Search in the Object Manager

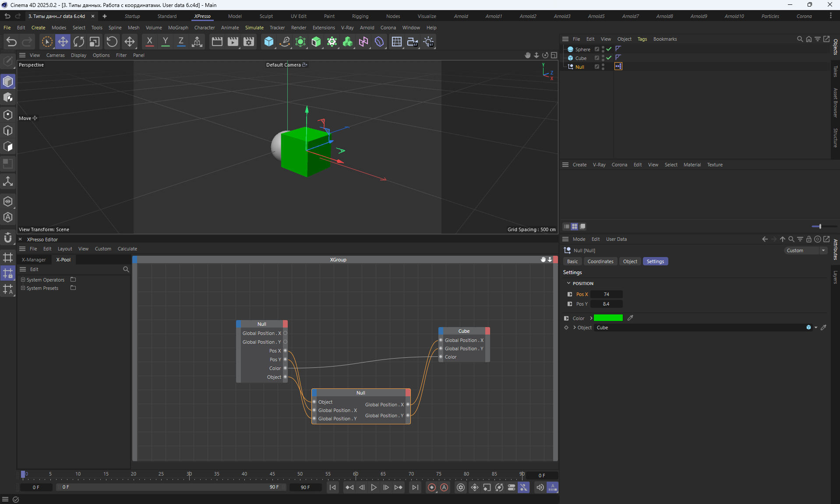click(800, 39)
